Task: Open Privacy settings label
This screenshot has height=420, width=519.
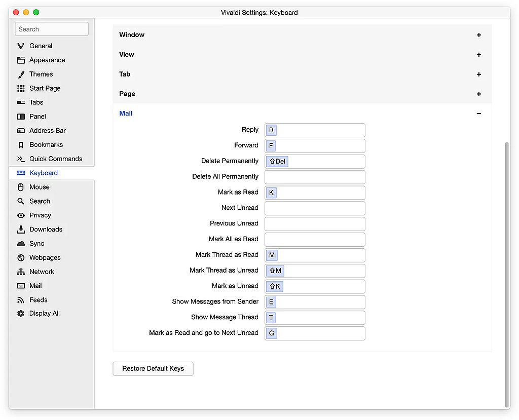Action: point(40,215)
